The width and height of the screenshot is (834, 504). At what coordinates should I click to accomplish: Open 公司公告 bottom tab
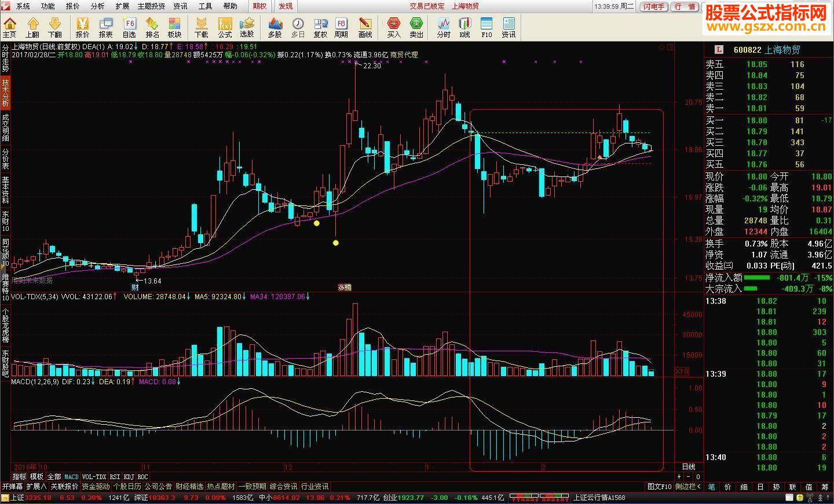click(158, 487)
